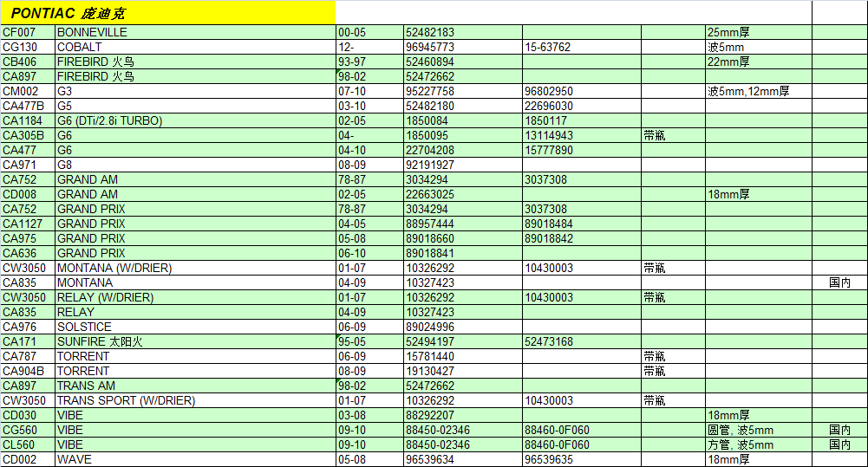
Task: Select part number 92191927
Action: point(463,165)
